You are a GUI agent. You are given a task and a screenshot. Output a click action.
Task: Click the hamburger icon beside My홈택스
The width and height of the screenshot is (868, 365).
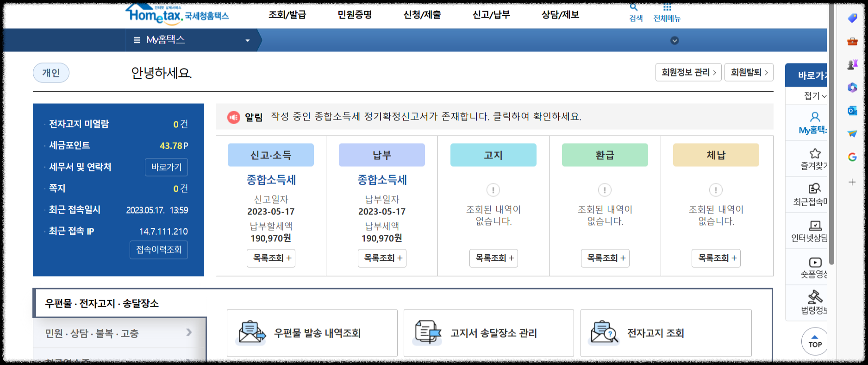[137, 40]
